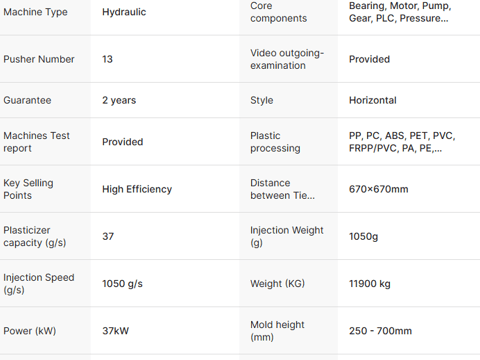
Task: Click the Horizontal style value
Action: [373, 100]
